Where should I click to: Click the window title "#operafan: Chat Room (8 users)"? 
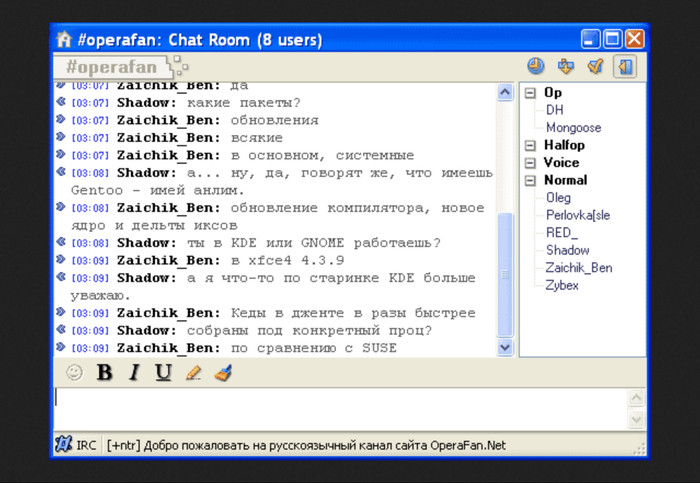(200, 40)
